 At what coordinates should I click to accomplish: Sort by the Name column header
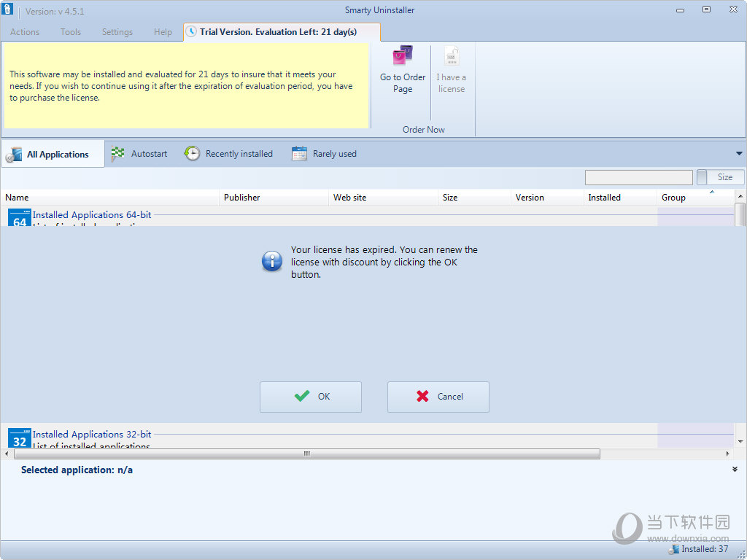tap(112, 197)
